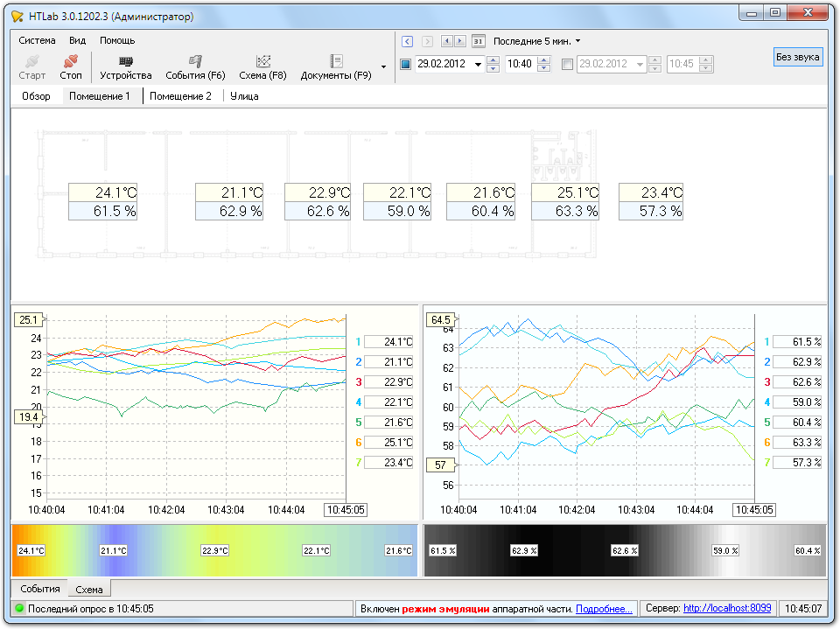Open the Вид menu
This screenshot has width=840, height=629.
[77, 40]
